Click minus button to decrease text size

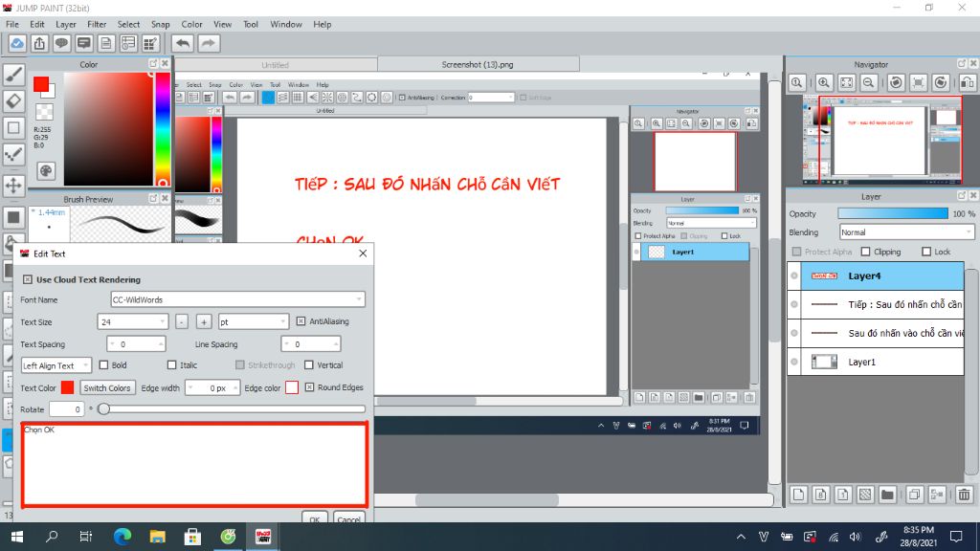181,321
